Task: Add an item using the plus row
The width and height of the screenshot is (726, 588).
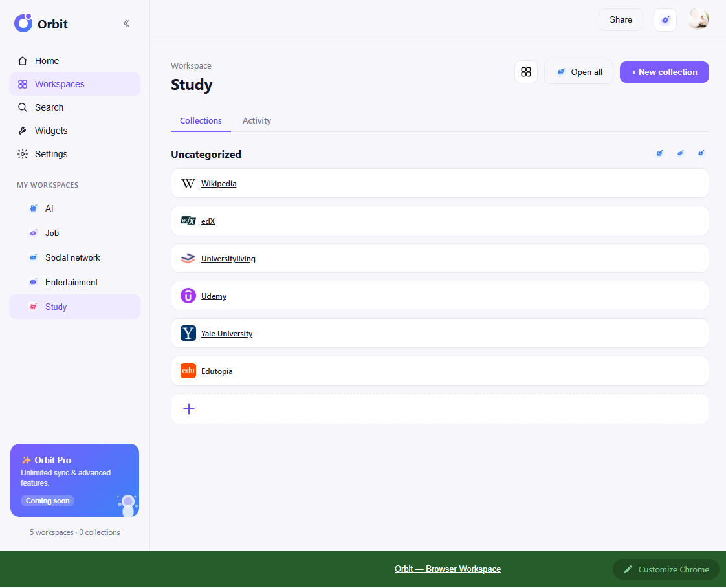Action: (x=439, y=409)
